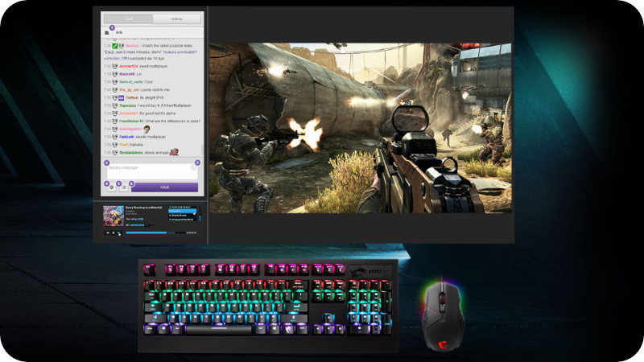Image resolution: width=644 pixels, height=362 pixels.
Task: Skip to next track in music player
Action: [x=118, y=232]
